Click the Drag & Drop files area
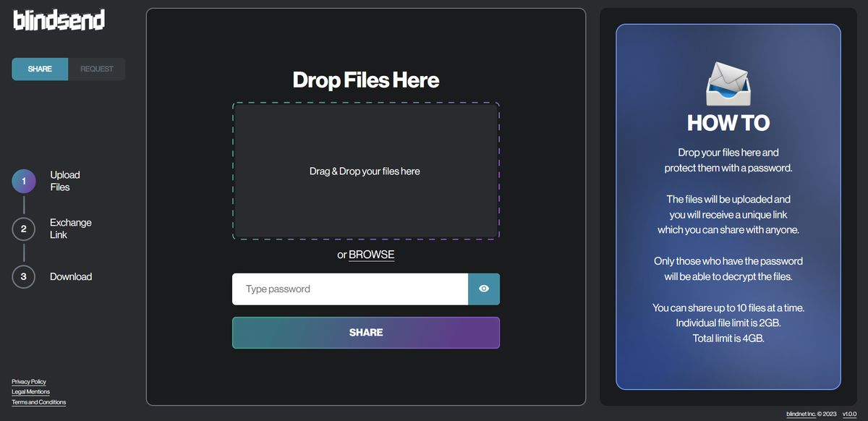 click(x=365, y=171)
